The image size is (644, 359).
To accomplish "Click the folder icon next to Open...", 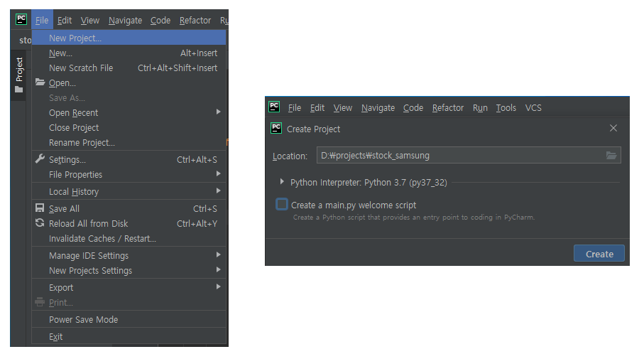I will point(40,82).
